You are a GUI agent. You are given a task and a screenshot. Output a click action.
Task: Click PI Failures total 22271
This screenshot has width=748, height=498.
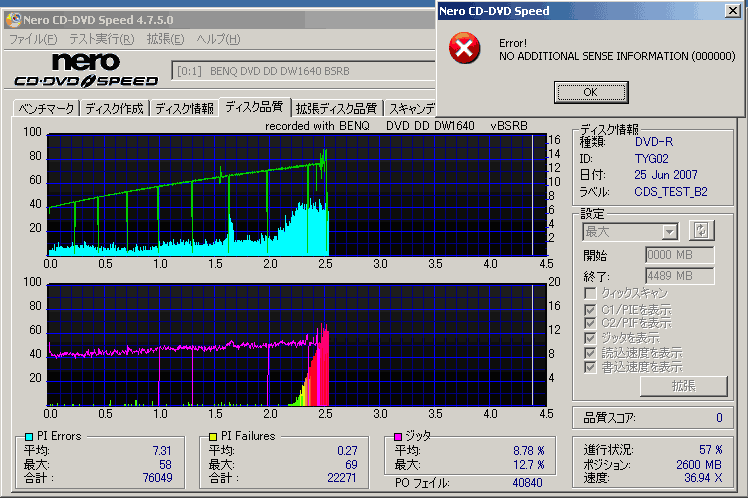[x=342, y=477]
